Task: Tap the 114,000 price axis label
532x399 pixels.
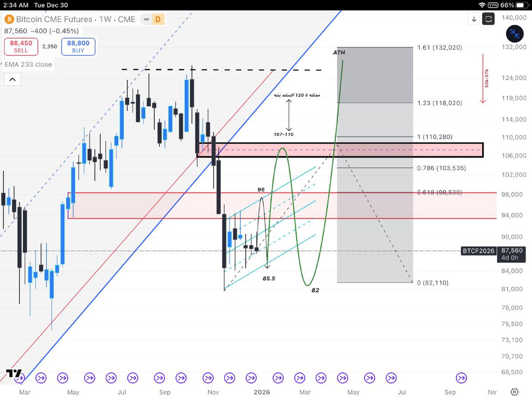Action: [514, 119]
